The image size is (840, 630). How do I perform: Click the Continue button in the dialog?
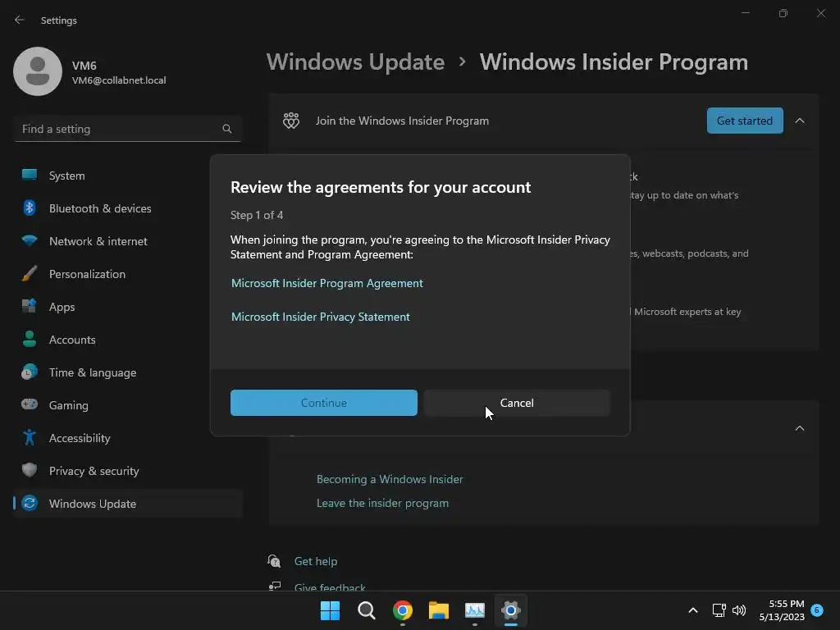point(323,403)
